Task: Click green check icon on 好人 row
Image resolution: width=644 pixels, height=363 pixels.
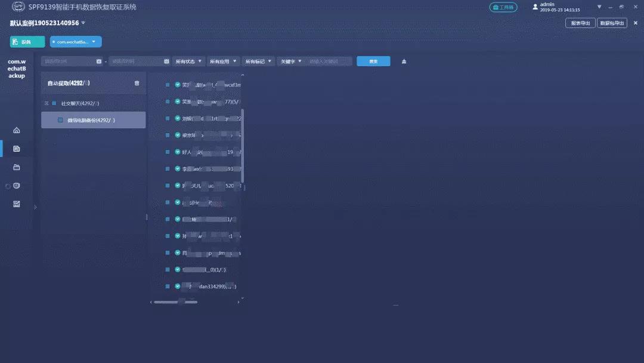Action: pos(178,152)
